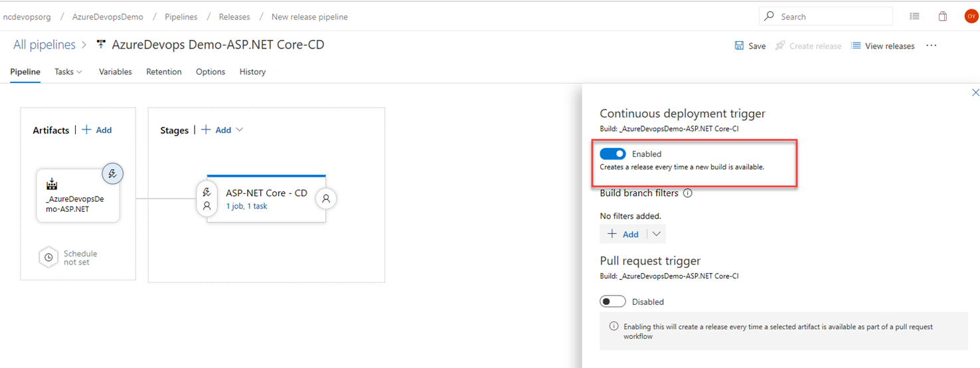Close the trigger settings panel
This screenshot has height=368, width=980.
tap(975, 92)
